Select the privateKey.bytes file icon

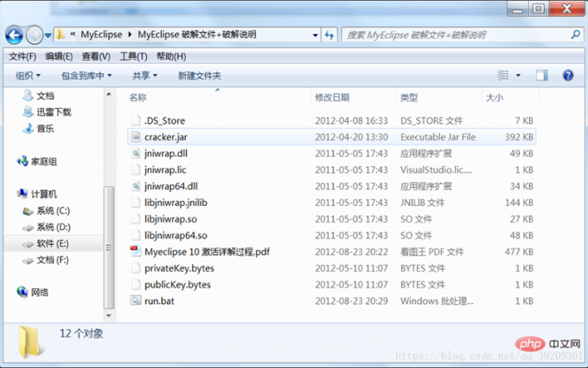click(136, 268)
